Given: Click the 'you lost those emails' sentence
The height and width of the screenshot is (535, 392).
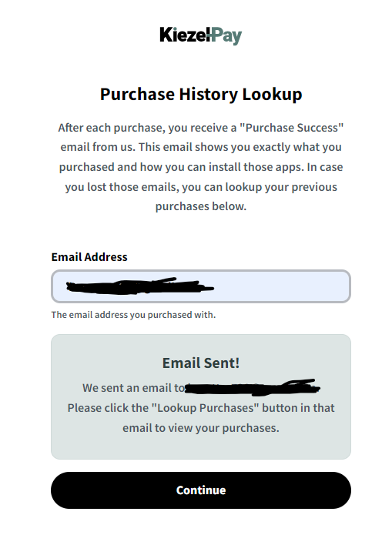Looking at the screenshot, I should pos(201,187).
